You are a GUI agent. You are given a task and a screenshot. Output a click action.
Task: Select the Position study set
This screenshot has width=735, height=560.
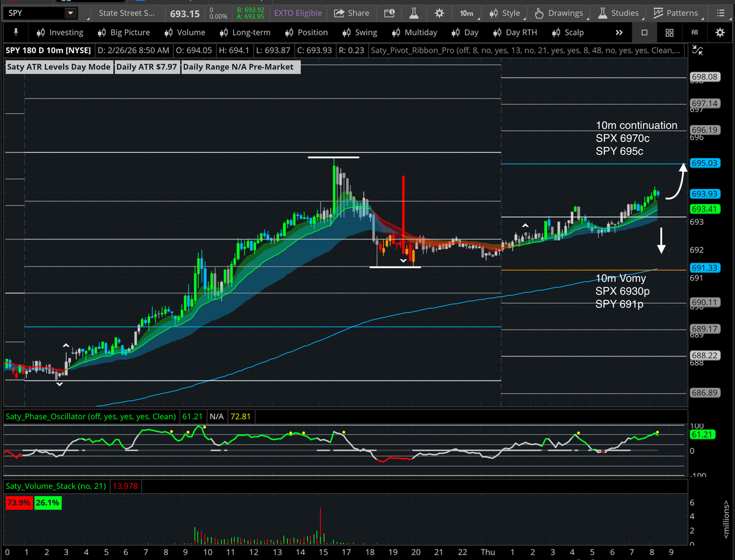coord(306,32)
